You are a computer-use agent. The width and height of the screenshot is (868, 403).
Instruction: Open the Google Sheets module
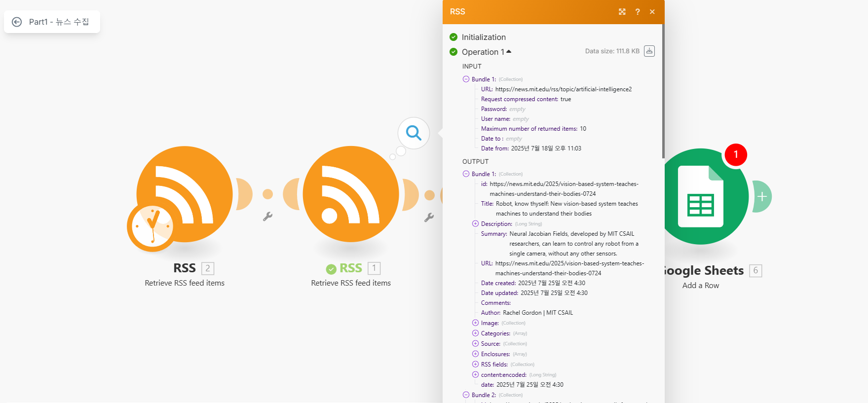pos(701,196)
